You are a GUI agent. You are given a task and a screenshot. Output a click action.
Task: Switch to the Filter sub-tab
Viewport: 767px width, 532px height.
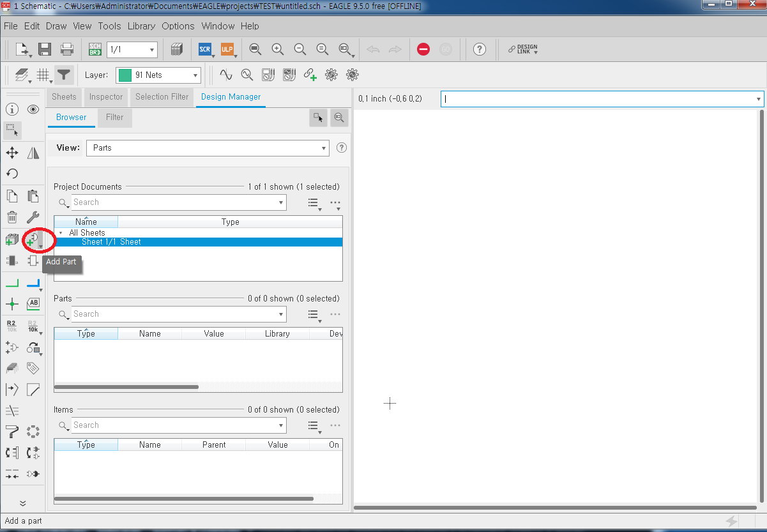pyautogui.click(x=115, y=118)
